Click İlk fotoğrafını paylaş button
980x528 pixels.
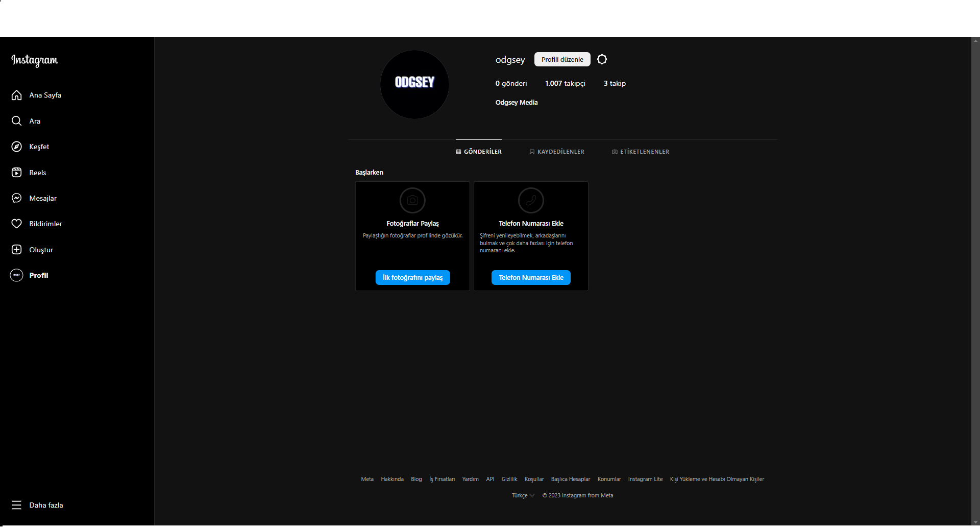pos(412,277)
